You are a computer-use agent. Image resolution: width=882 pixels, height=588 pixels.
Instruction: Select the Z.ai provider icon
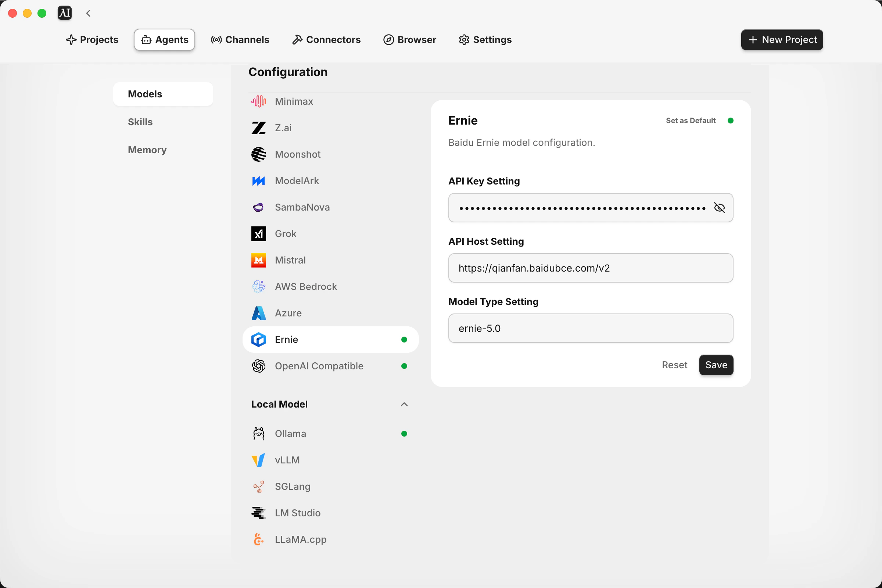[258, 128]
